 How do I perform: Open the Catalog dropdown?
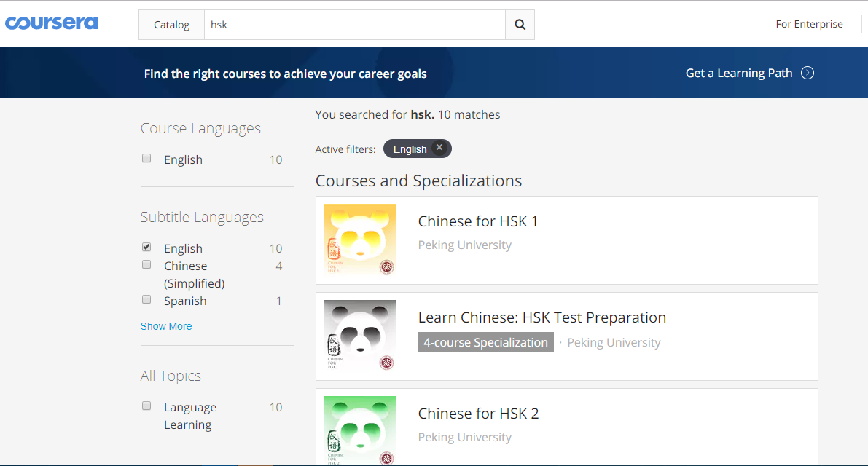(171, 25)
